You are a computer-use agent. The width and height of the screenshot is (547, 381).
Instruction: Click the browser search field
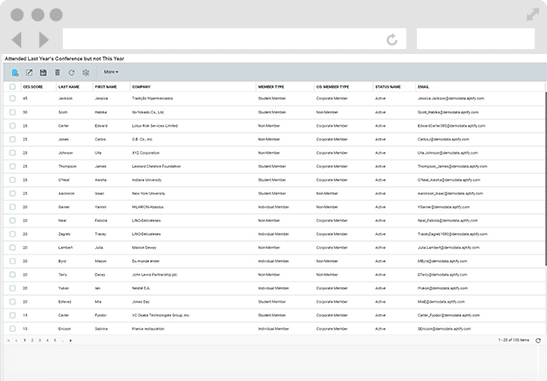tap(475, 38)
